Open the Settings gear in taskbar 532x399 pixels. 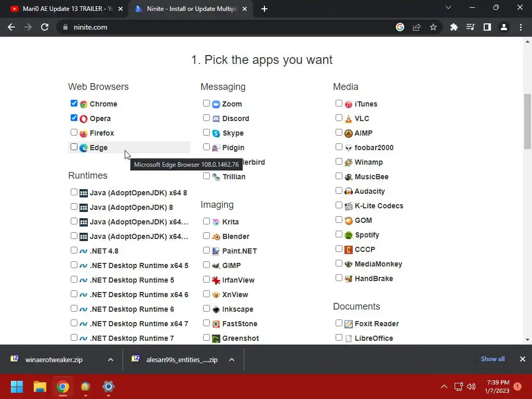click(x=109, y=387)
